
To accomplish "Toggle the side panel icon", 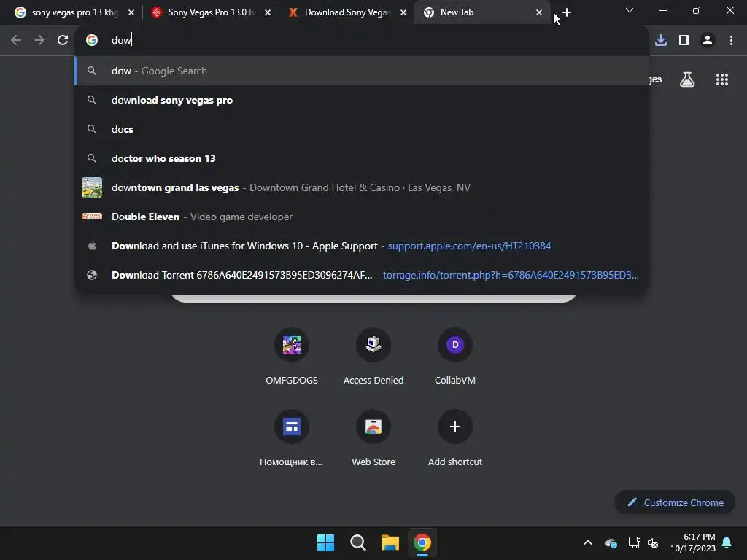I will (x=684, y=40).
